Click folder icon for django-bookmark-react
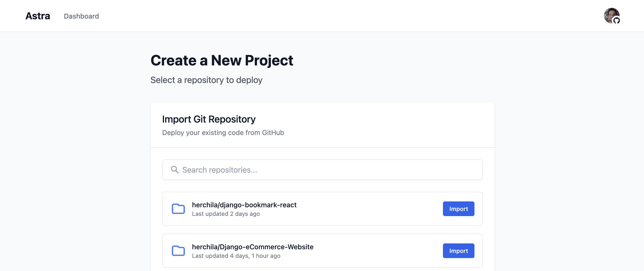Screen dimensions: 644x271 178,208
